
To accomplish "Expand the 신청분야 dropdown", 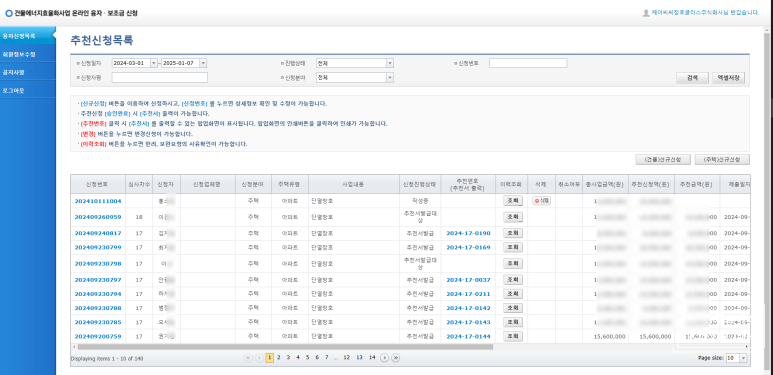I will coord(389,77).
